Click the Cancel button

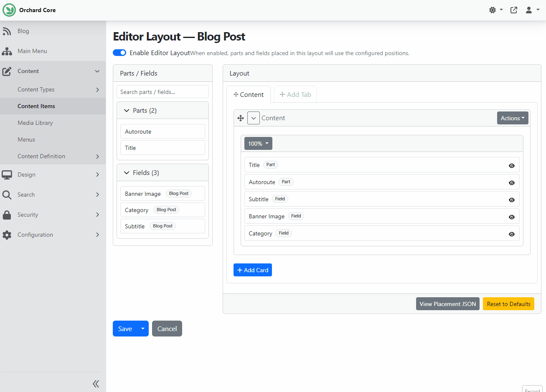coord(167,329)
